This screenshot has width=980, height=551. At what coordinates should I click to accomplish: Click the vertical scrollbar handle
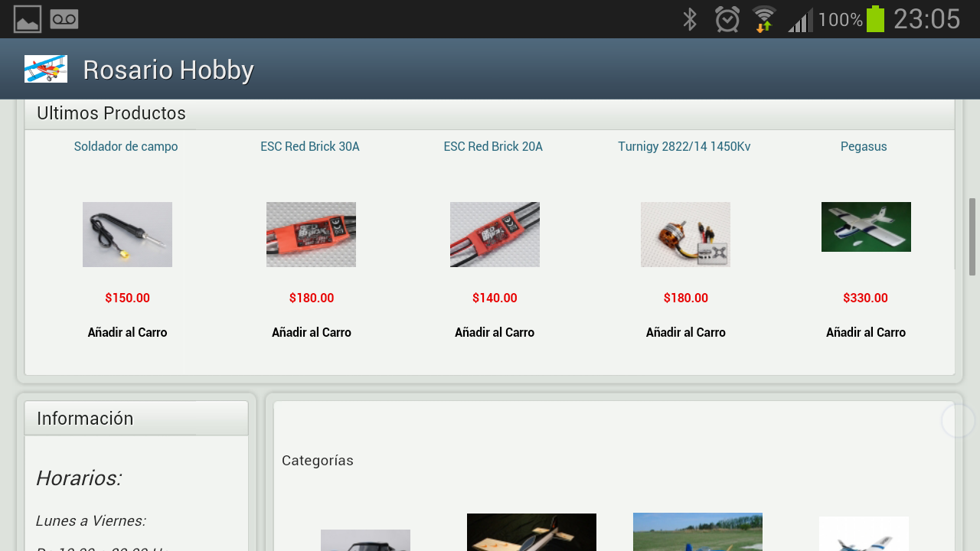(x=972, y=236)
